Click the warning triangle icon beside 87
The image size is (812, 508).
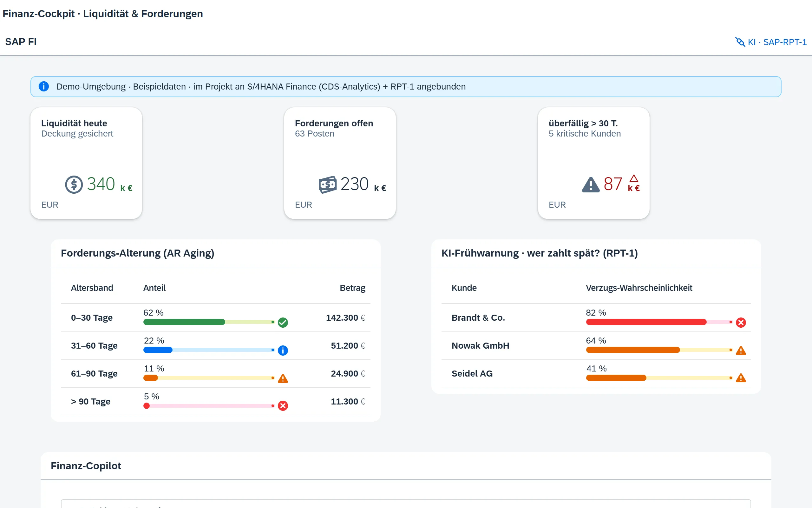tap(591, 184)
